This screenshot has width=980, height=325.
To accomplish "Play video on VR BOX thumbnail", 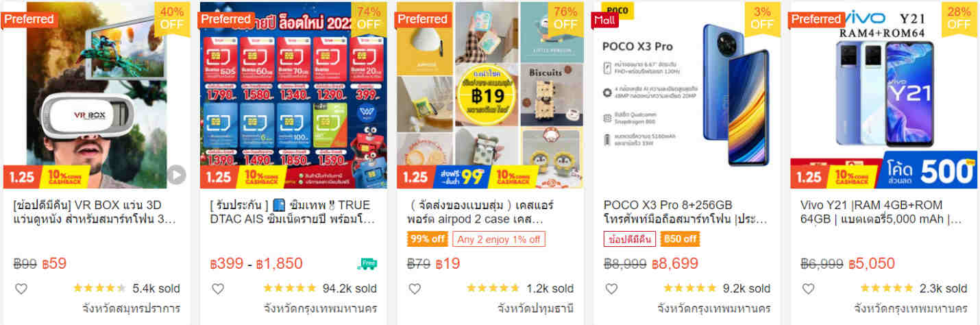I will pyautogui.click(x=176, y=175).
